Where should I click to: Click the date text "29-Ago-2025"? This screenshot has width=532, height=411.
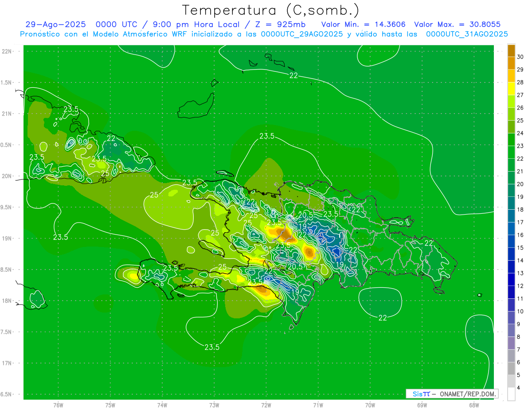pos(55,25)
